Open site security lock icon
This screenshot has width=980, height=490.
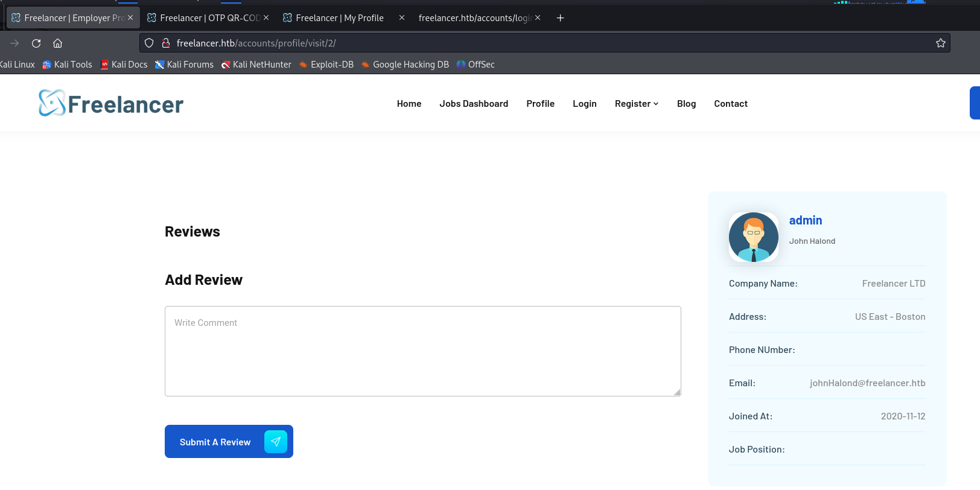166,43
